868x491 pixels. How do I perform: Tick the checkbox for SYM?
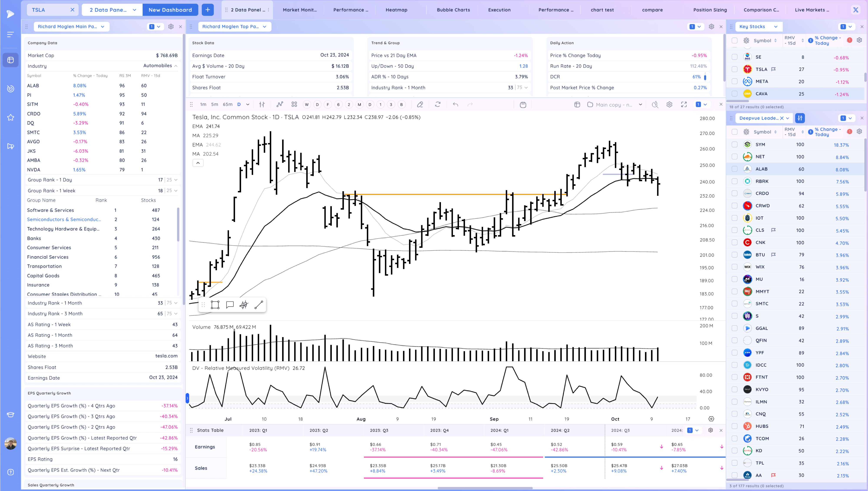pos(735,144)
